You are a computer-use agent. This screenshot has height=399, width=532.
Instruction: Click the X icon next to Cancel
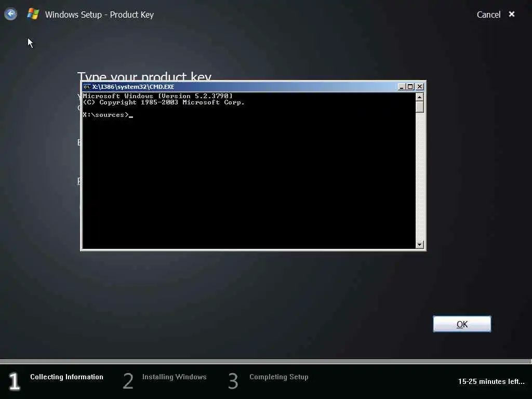pos(512,14)
